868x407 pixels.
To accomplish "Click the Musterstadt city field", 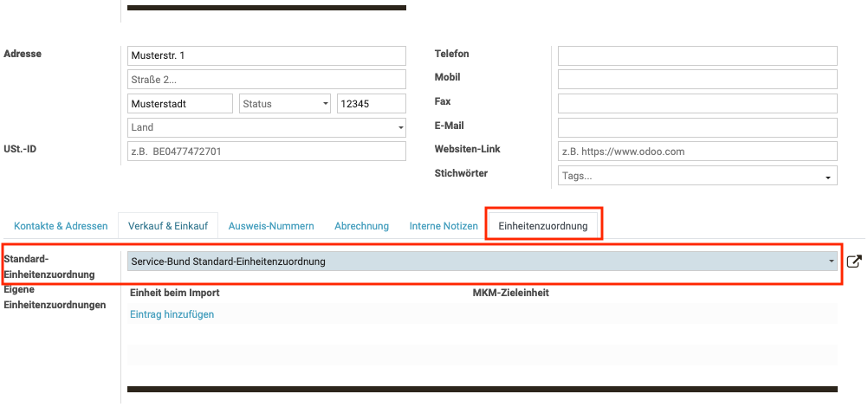I will coord(179,104).
